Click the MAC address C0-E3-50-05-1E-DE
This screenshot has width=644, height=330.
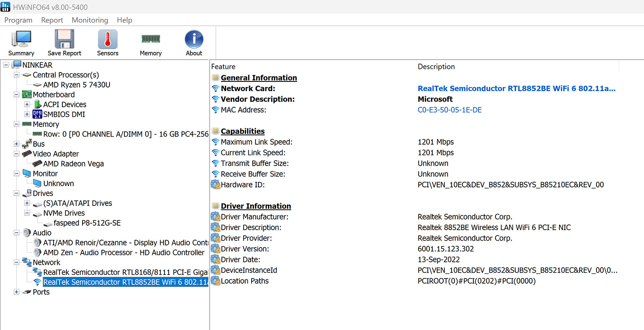click(x=450, y=110)
